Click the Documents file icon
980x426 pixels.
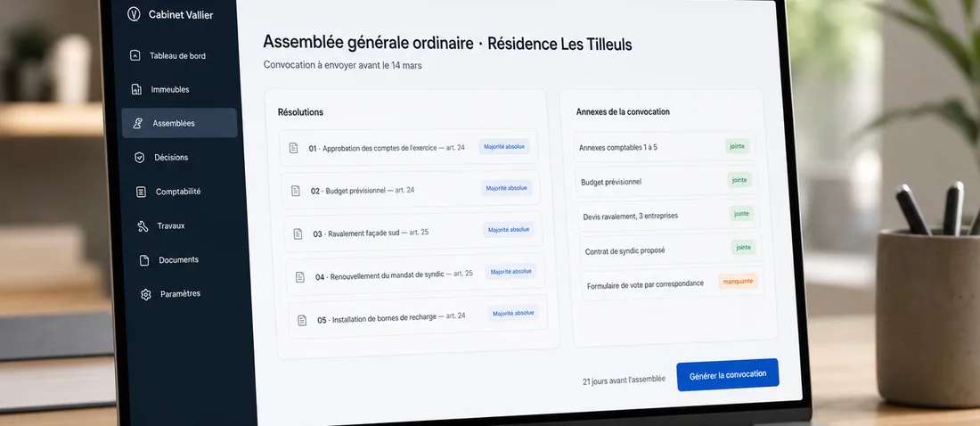click(x=144, y=260)
